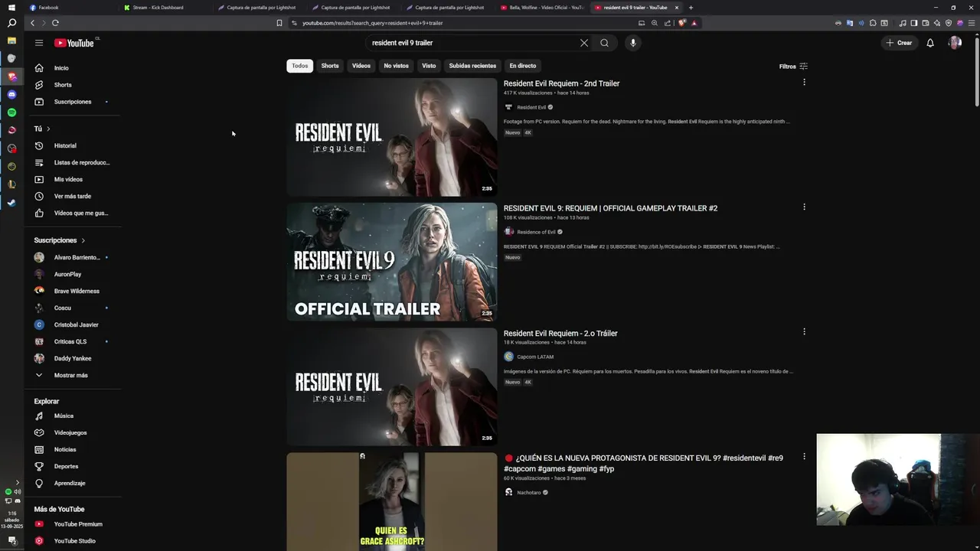
Task: Open Críticas QLS channel subscription
Action: click(x=73, y=341)
